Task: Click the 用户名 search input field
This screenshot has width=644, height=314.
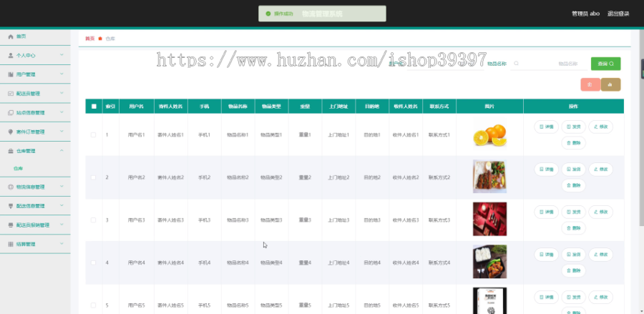Action: [x=445, y=64]
